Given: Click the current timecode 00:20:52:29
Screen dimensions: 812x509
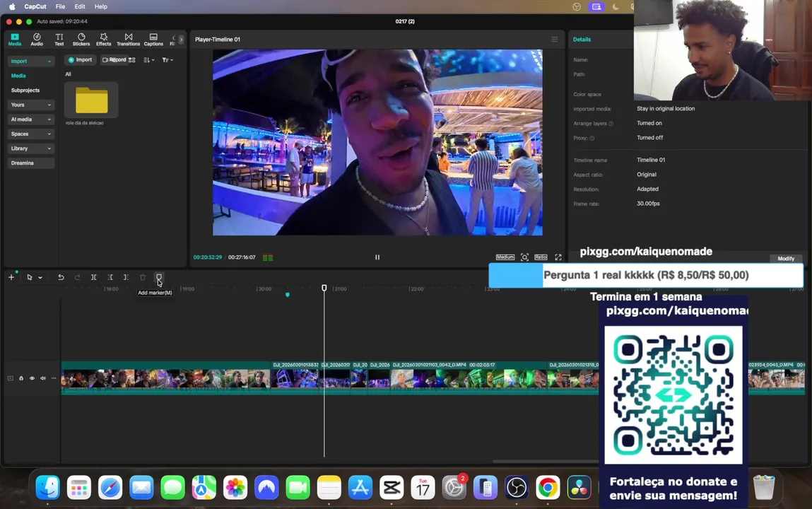Looking at the screenshot, I should point(208,257).
